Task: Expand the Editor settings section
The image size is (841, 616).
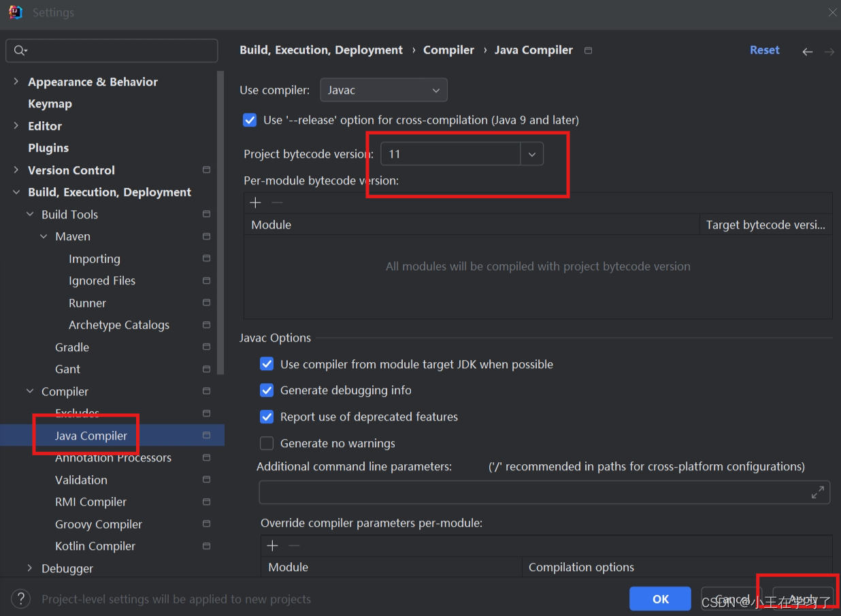Action: pos(16,126)
